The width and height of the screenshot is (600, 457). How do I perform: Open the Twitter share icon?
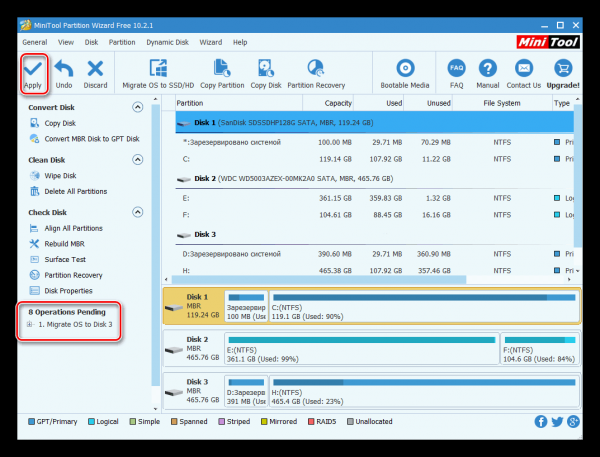pos(557,422)
